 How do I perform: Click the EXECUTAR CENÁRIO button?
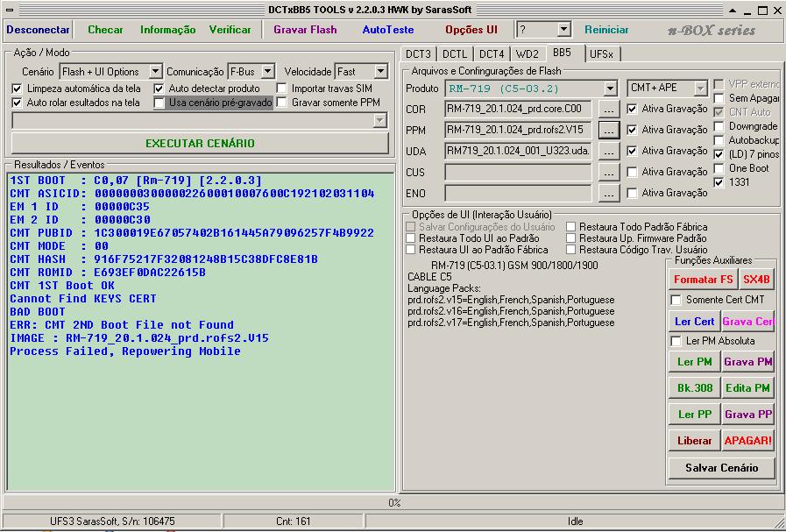pos(200,144)
